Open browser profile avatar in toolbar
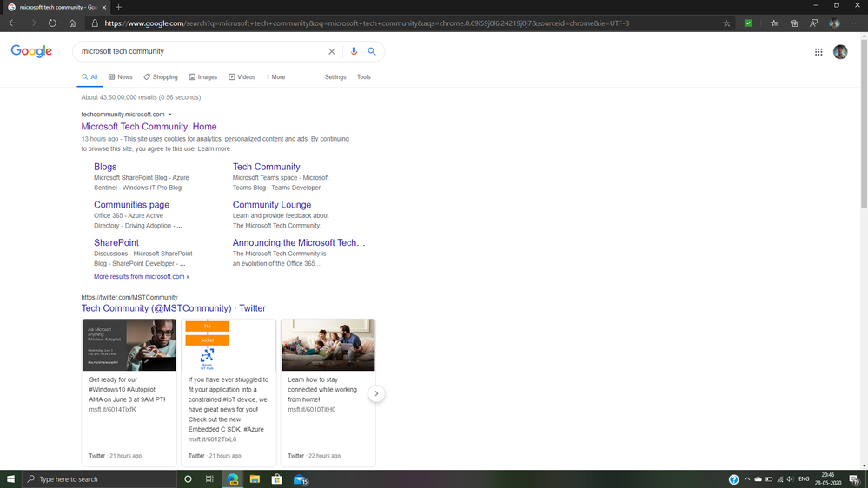The image size is (868, 488). 834,23
